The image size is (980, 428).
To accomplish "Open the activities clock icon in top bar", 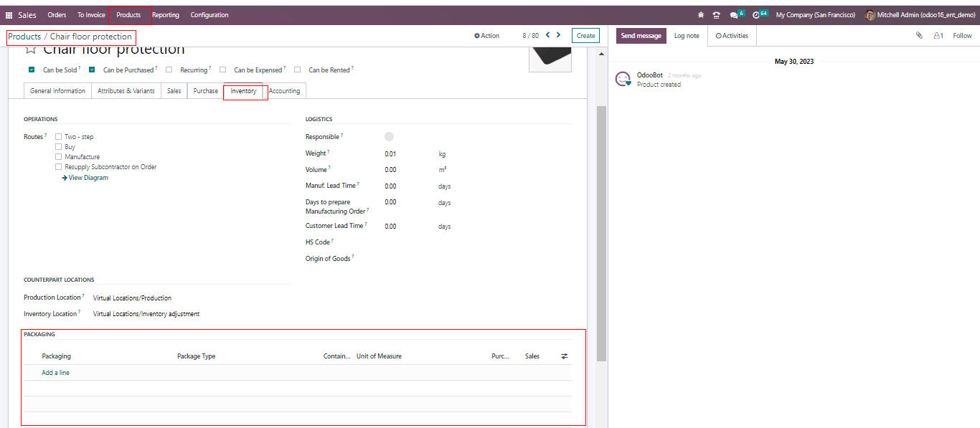I will (756, 15).
